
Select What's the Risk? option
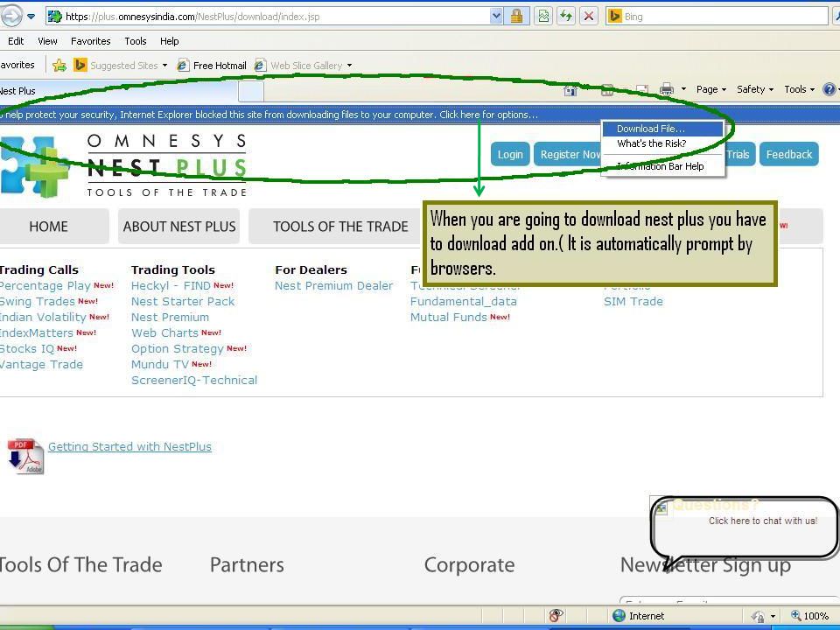coord(662,143)
